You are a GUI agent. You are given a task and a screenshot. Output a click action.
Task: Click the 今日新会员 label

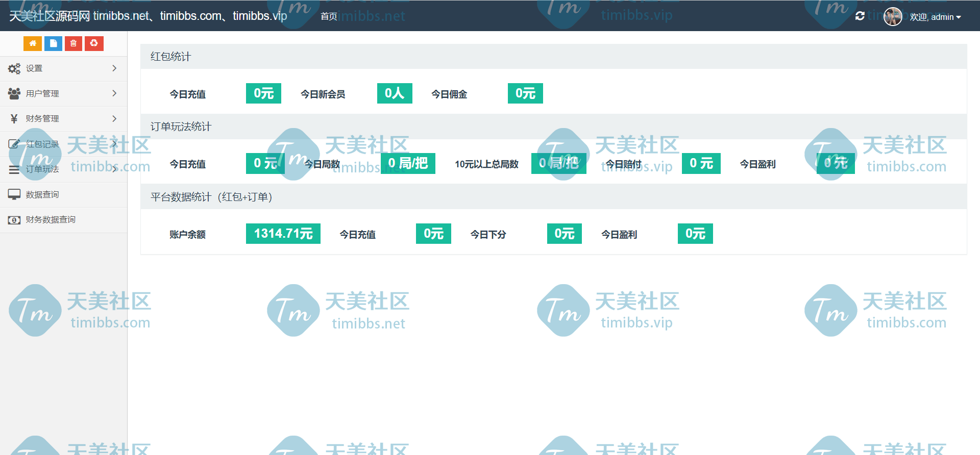[x=323, y=94]
